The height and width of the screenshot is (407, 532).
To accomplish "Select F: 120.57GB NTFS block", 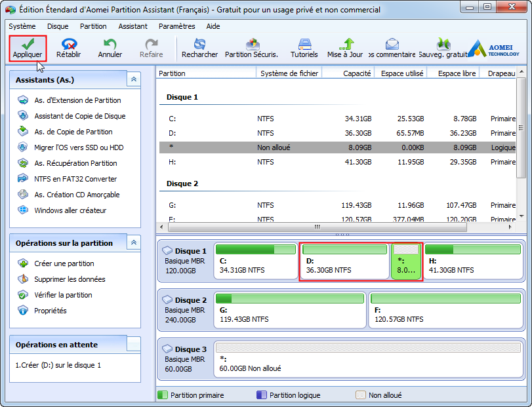I will (x=445, y=310).
